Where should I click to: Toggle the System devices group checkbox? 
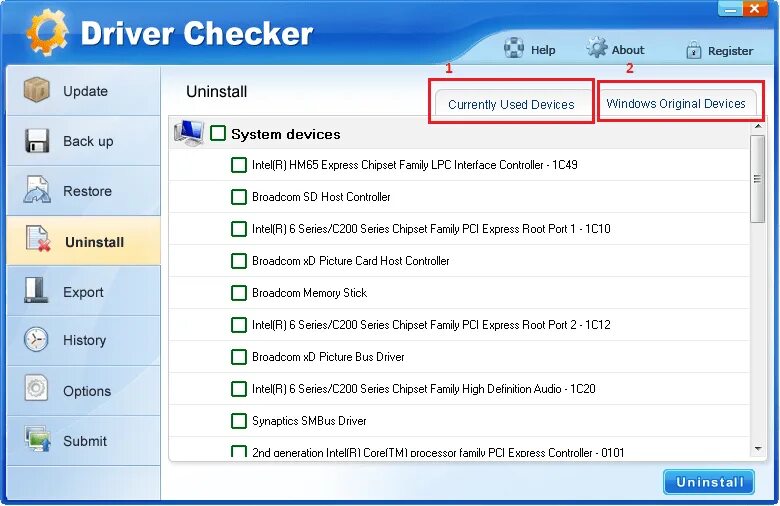218,133
